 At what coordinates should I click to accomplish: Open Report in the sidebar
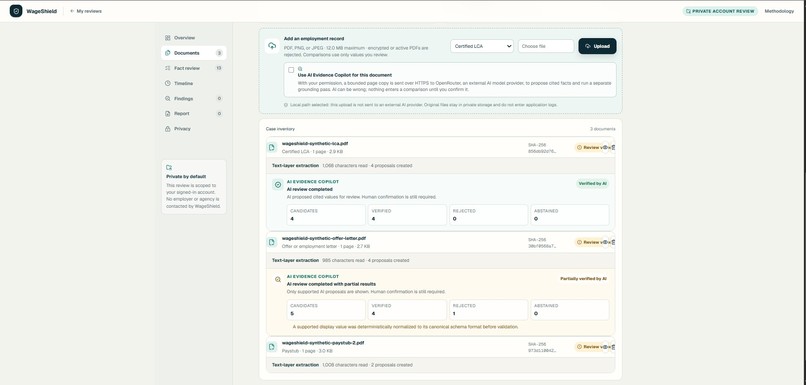pos(193,114)
